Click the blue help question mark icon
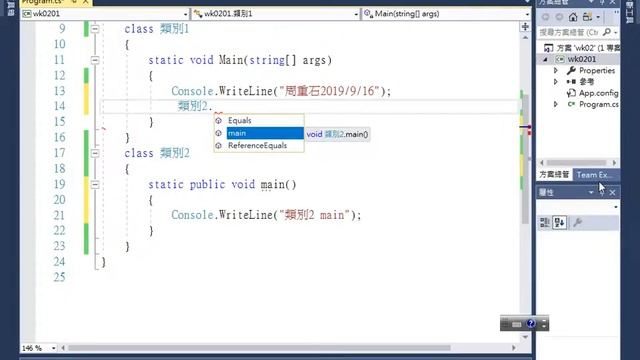Image resolution: width=640 pixels, height=360 pixels. tap(530, 324)
